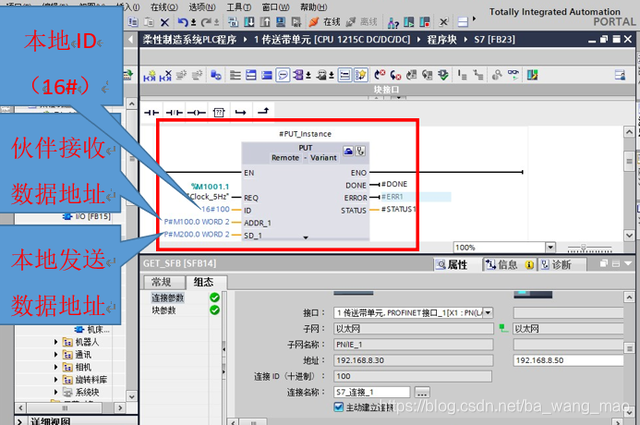Expand the 相机 folder
Image resolution: width=640 pixels, height=425 pixels.
tap(56, 367)
